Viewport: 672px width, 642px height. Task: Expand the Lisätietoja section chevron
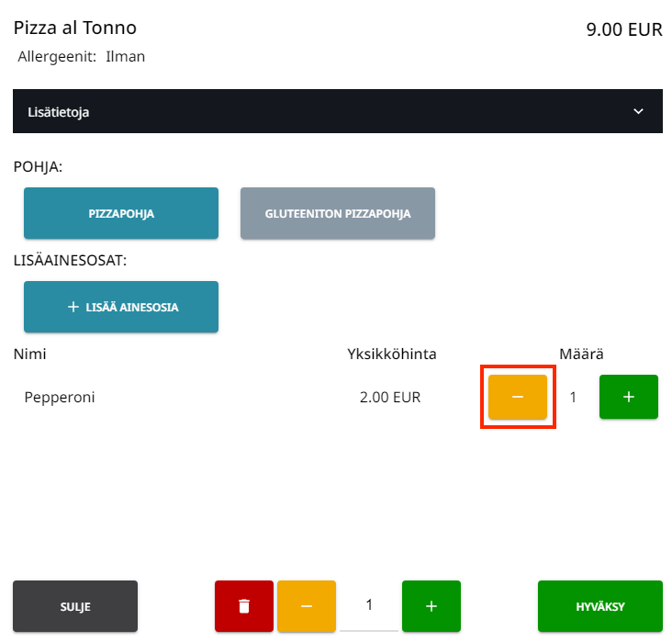click(639, 112)
